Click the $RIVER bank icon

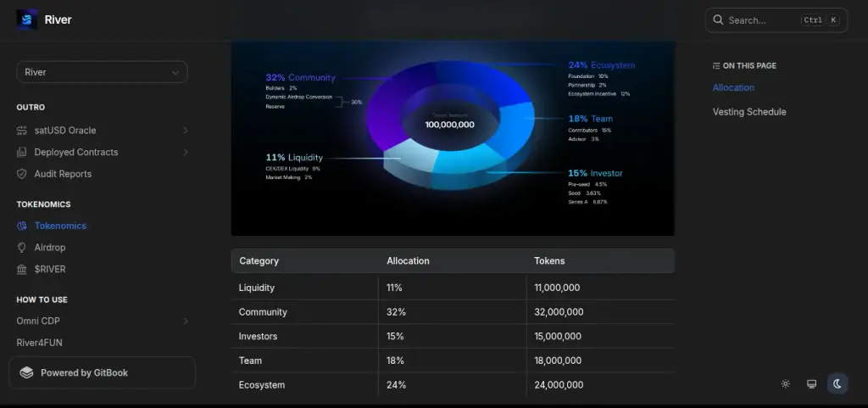click(21, 269)
